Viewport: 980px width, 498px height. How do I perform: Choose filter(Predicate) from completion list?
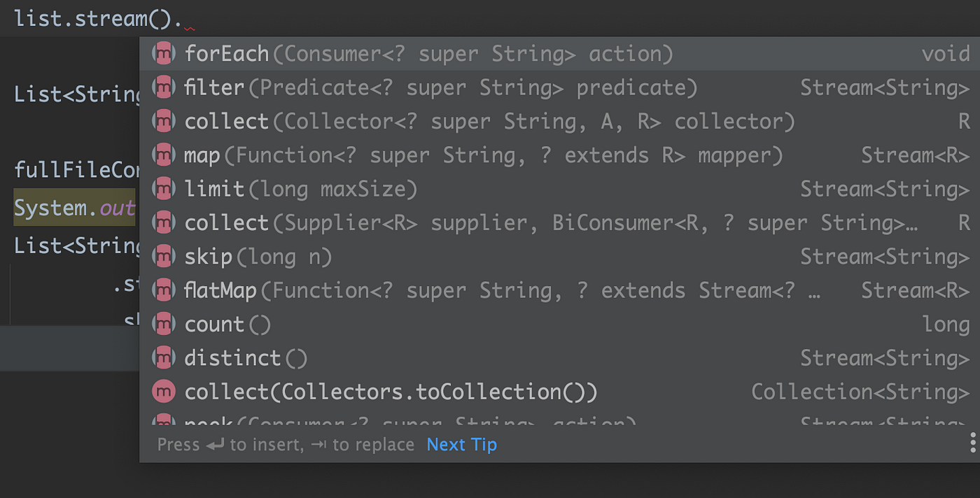(x=559, y=87)
